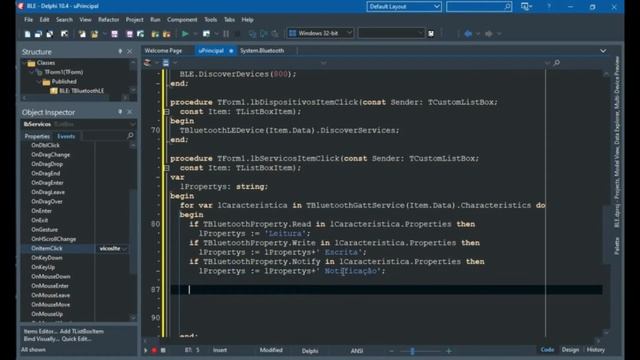640x360 pixels.
Task: Select the OnKeyDown event row
Action: [x=78, y=258]
